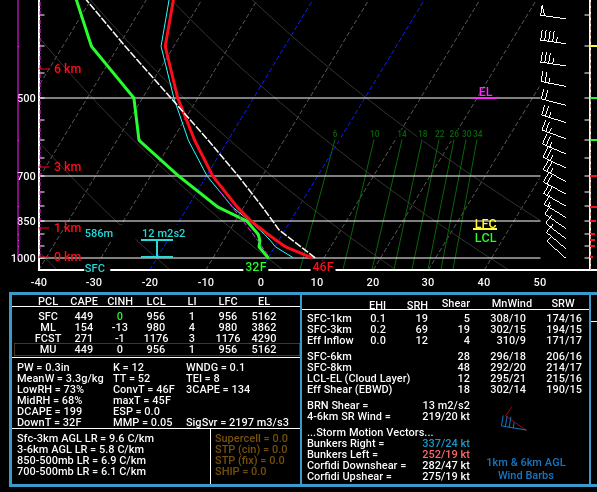Select the SFC parcel row
The width and height of the screenshot is (597, 492).
157,316
